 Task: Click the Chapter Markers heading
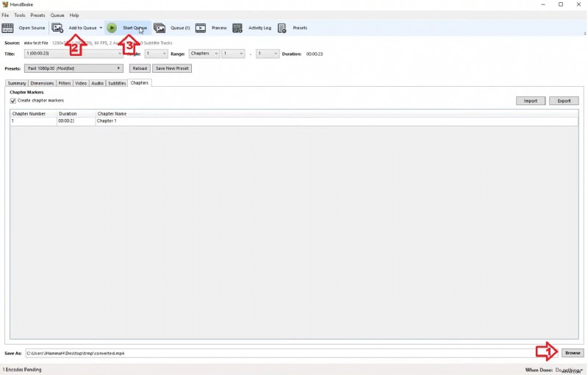pyautogui.click(x=26, y=92)
